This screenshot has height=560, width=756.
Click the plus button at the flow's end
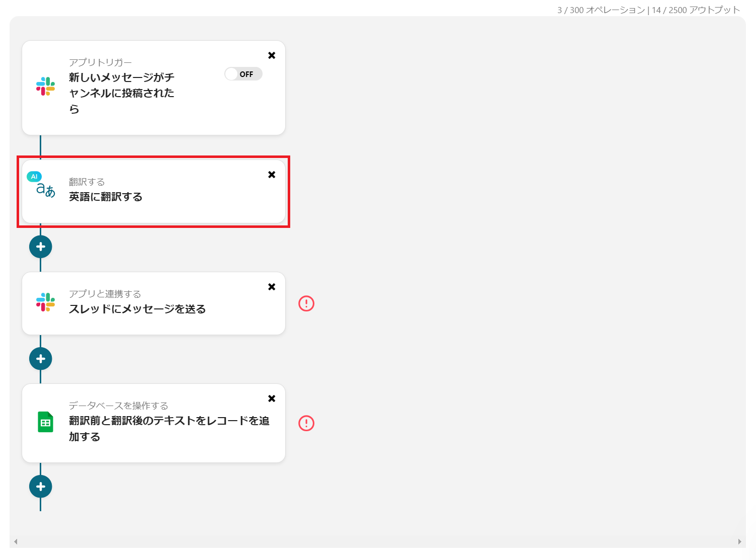(x=40, y=486)
